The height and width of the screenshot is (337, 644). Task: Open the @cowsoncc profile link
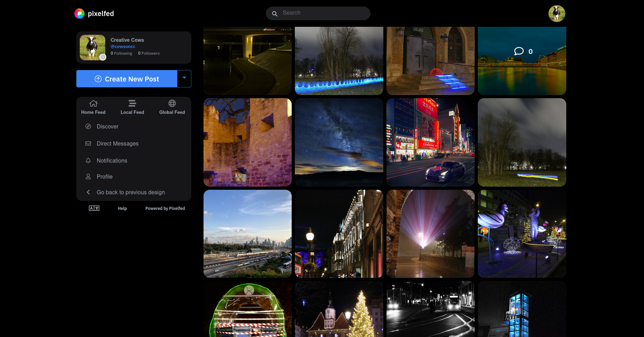123,47
